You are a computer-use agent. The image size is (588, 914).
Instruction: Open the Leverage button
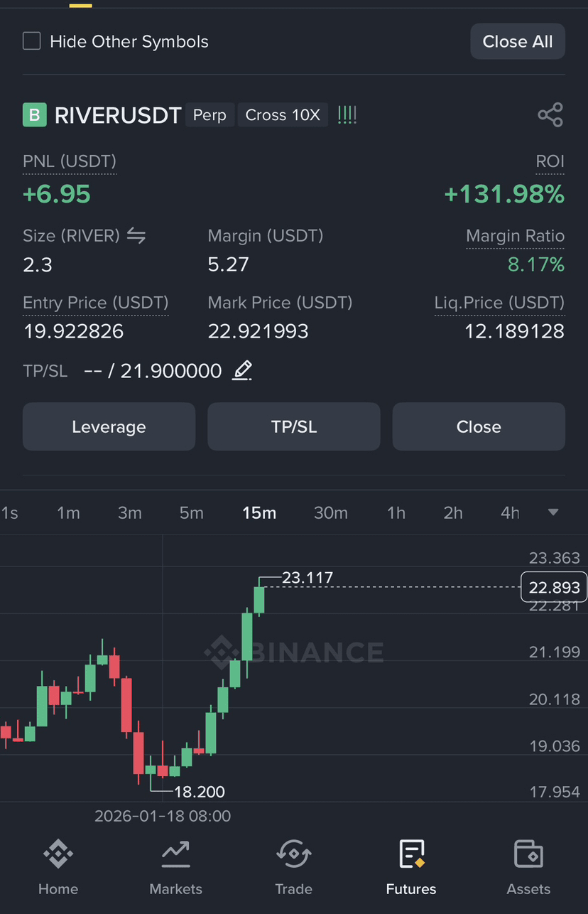[109, 426]
